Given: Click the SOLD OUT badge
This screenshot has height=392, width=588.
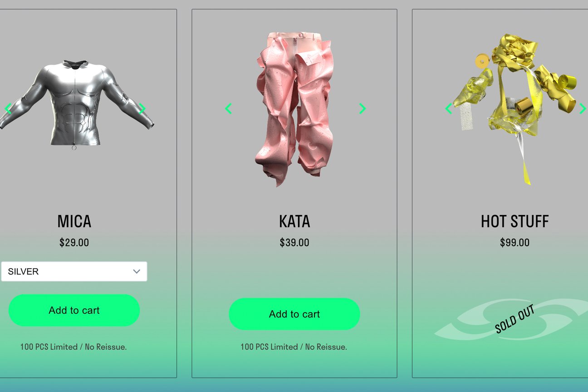Looking at the screenshot, I should tap(514, 318).
